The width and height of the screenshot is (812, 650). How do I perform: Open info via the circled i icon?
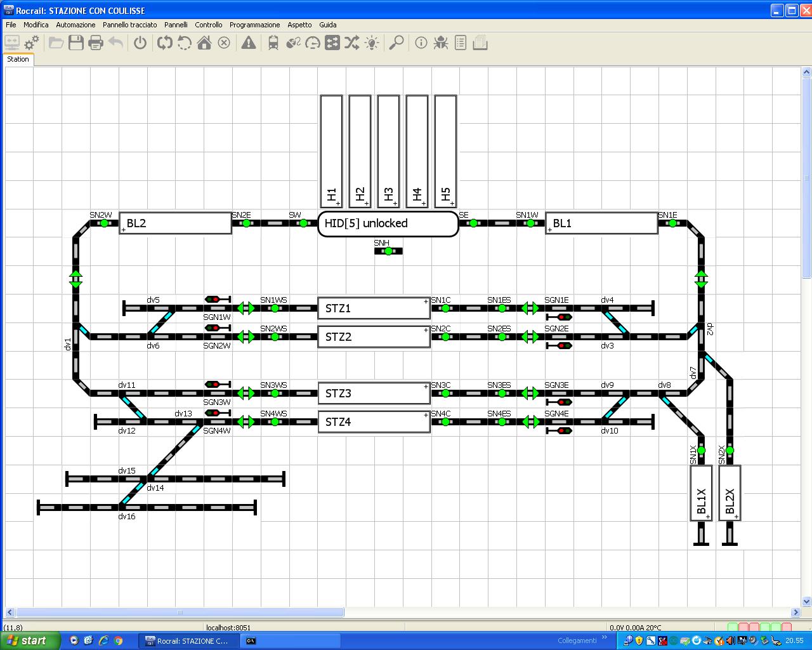point(421,43)
